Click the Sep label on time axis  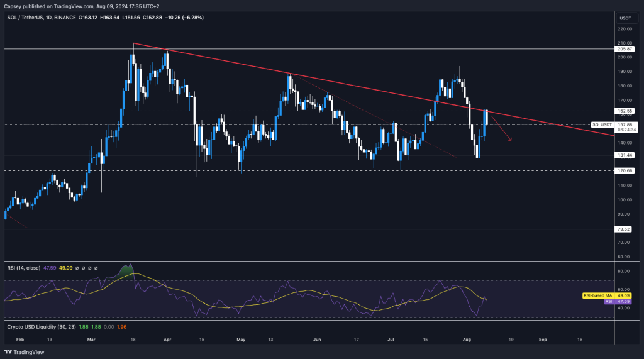click(x=543, y=338)
